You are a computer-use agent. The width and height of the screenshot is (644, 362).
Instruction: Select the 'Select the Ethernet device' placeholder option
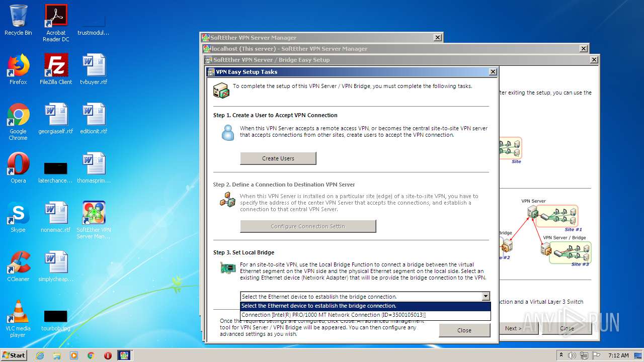click(365, 306)
